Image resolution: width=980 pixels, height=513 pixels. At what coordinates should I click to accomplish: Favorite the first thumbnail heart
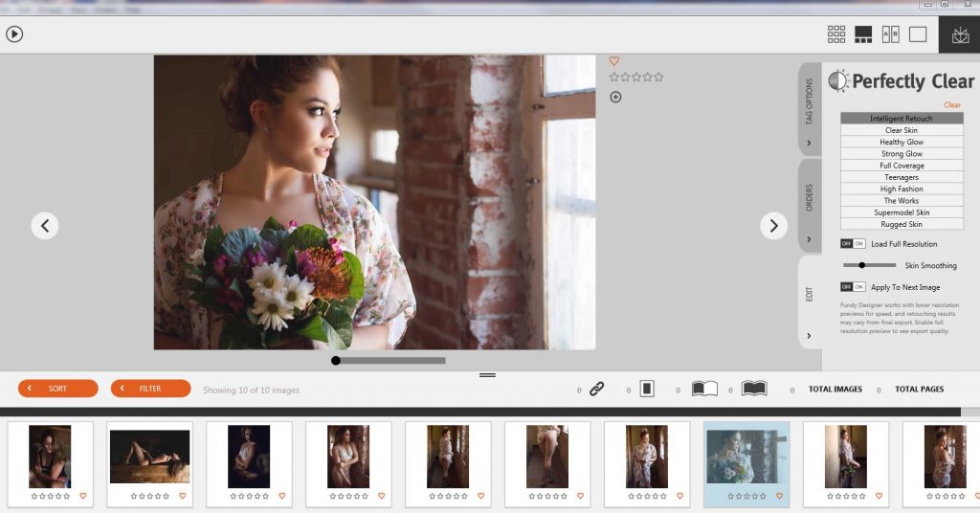point(83,496)
